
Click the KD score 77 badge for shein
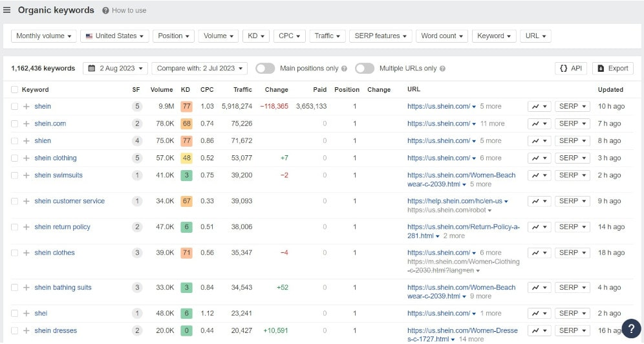point(186,106)
